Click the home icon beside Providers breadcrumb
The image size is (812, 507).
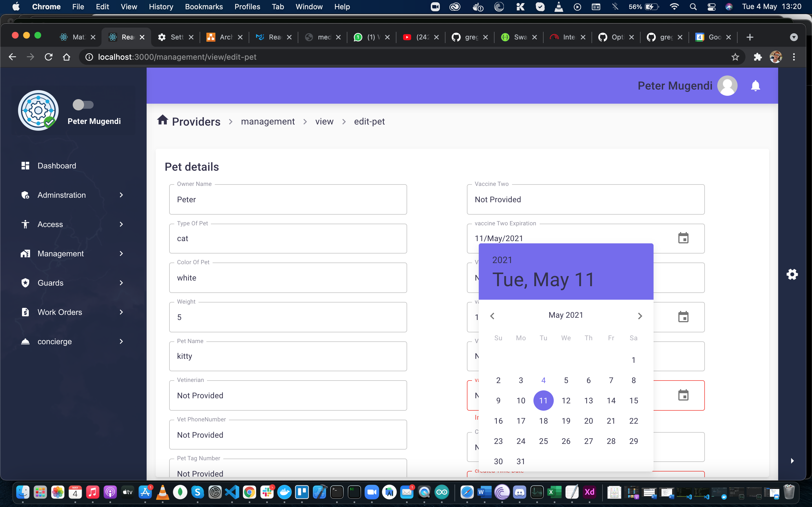(163, 121)
